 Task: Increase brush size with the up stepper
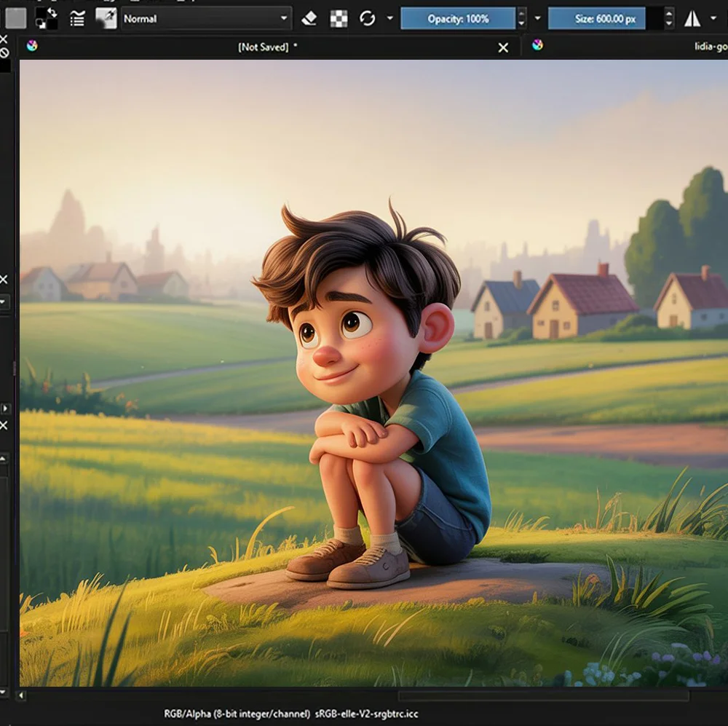(x=668, y=14)
